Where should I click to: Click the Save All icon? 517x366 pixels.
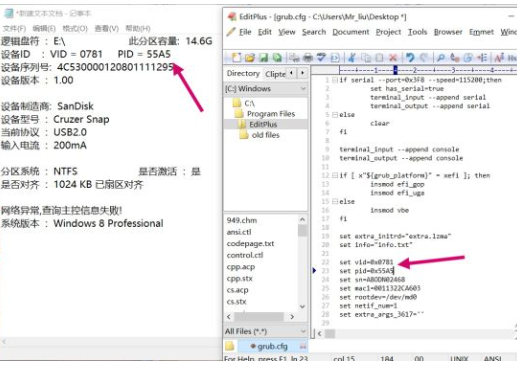coord(277,58)
